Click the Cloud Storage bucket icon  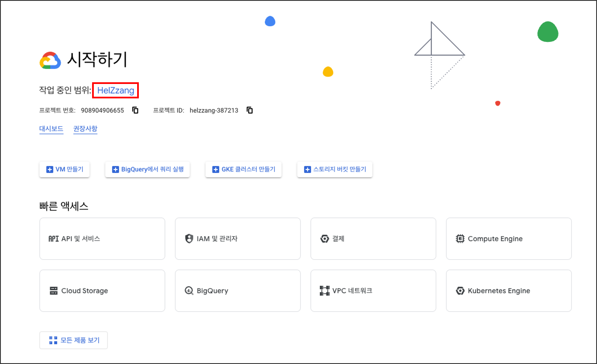(x=53, y=291)
